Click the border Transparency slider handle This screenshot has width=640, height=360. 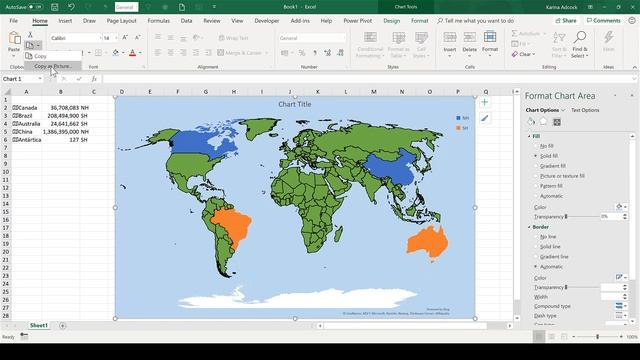pyautogui.click(x=566, y=287)
